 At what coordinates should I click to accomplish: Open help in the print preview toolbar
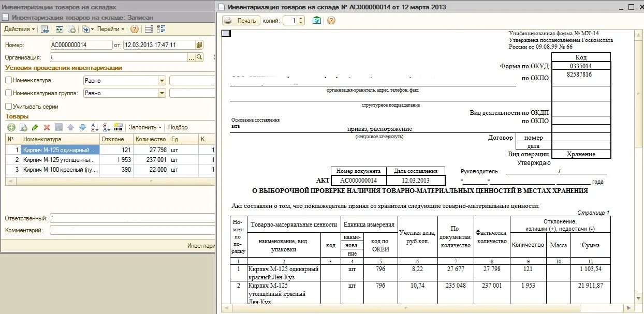pyautogui.click(x=331, y=21)
